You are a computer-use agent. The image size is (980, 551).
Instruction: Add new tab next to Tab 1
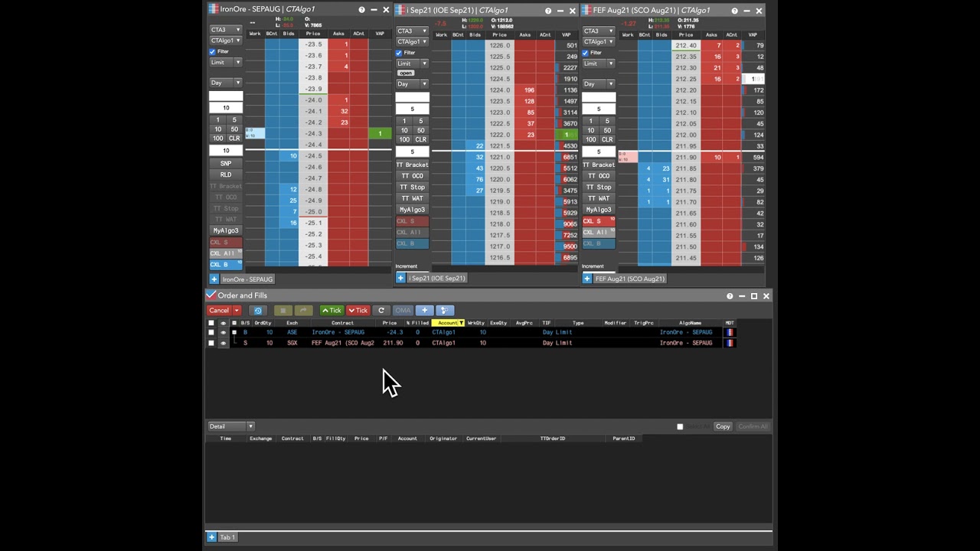click(212, 537)
